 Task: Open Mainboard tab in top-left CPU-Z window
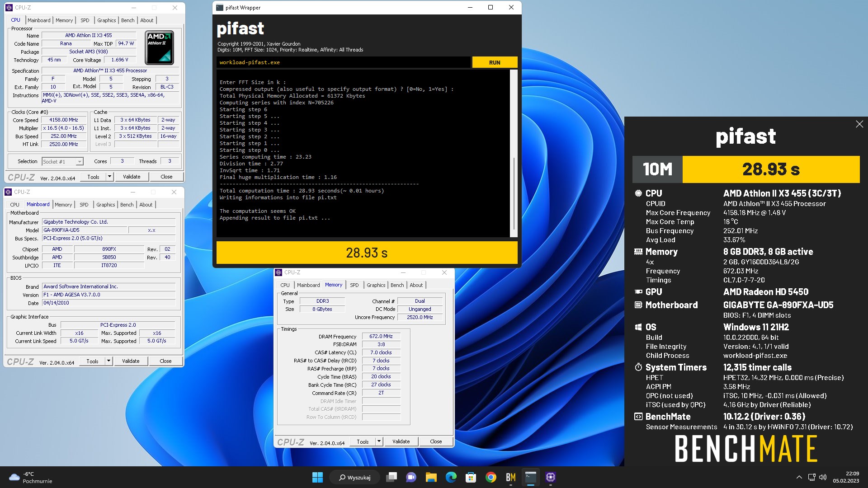tap(39, 20)
